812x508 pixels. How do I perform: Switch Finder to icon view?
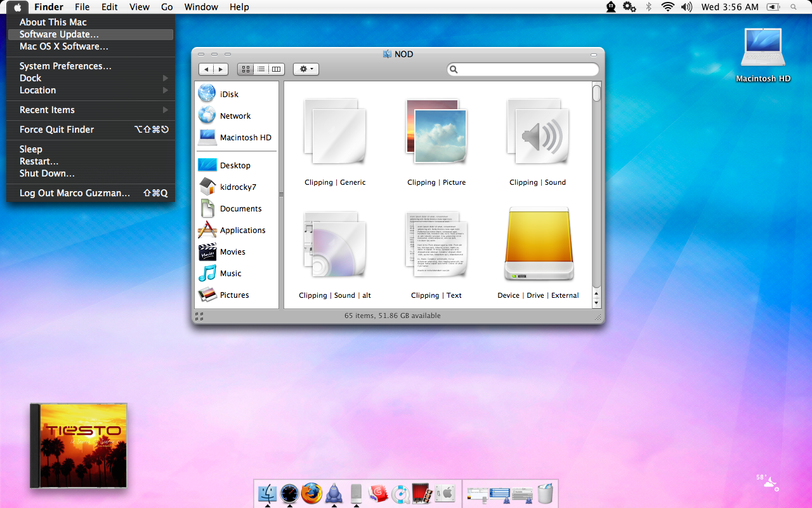tap(246, 69)
